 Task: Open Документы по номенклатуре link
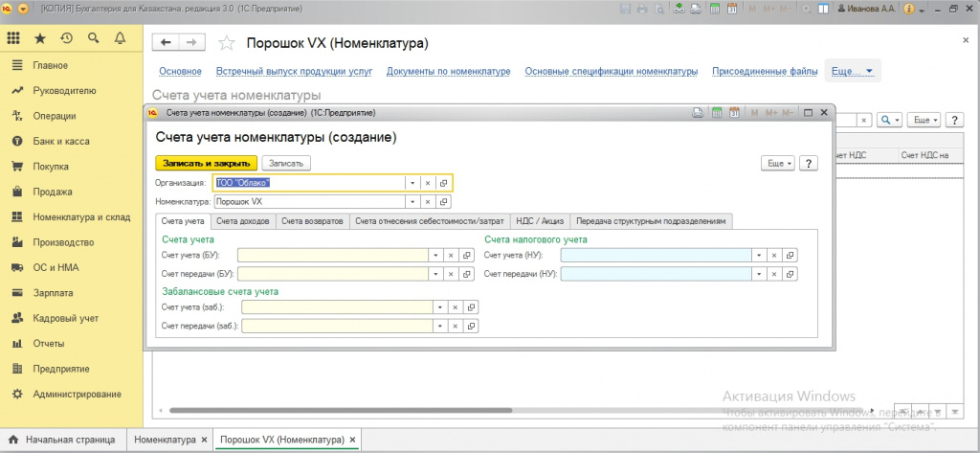448,71
